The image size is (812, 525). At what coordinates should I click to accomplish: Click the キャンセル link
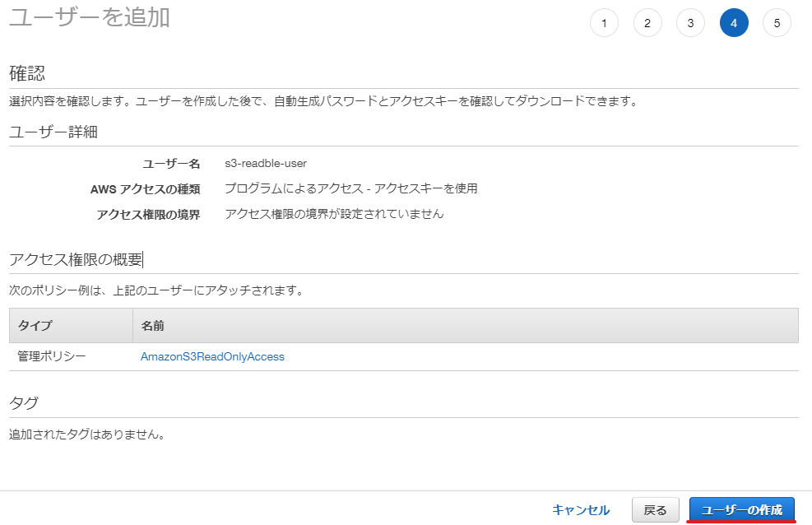(581, 510)
